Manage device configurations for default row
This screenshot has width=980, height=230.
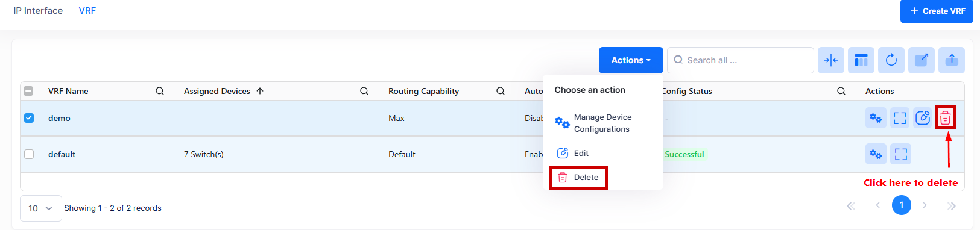coord(876,154)
